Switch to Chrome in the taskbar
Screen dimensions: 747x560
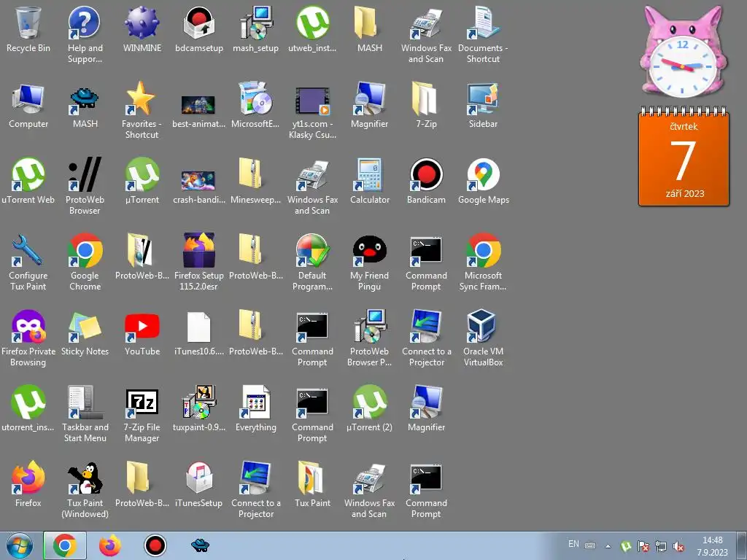[65, 545]
